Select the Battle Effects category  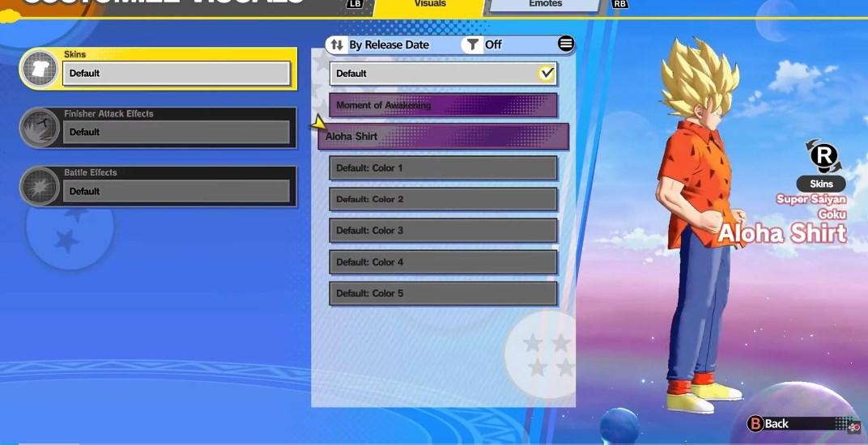(x=159, y=187)
